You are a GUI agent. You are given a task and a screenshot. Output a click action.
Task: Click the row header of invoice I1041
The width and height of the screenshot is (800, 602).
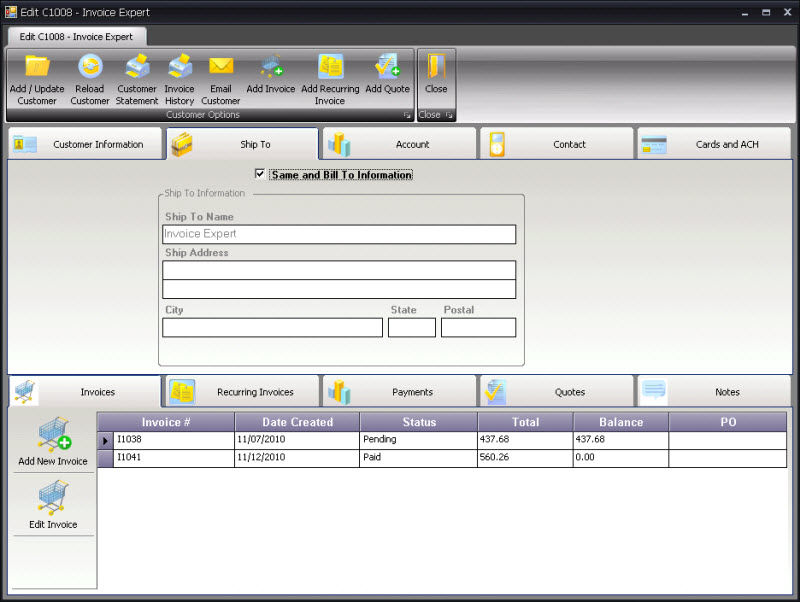click(105, 458)
